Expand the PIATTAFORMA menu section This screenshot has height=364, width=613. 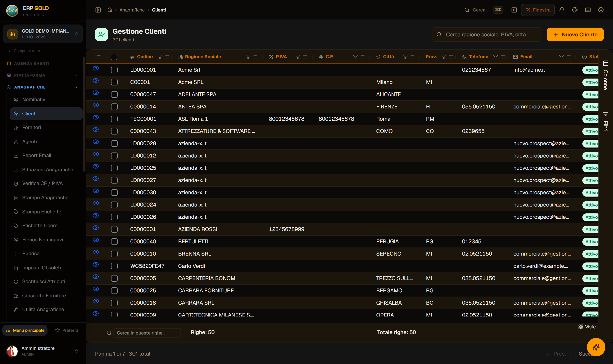[x=43, y=75]
